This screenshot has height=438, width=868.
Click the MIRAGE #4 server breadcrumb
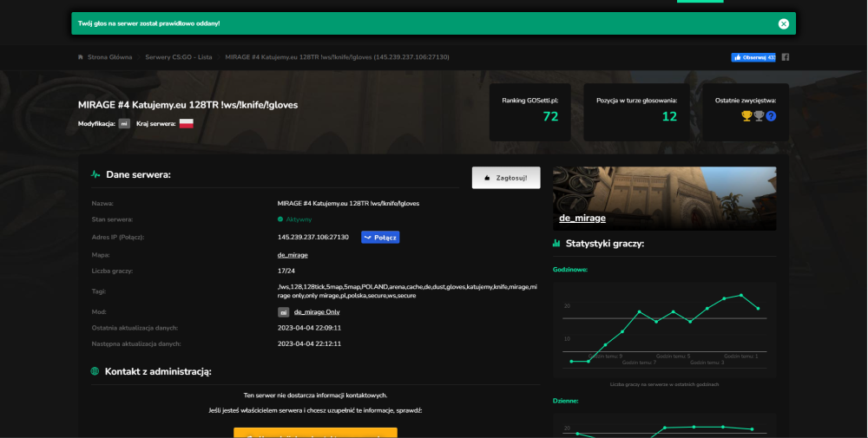337,57
